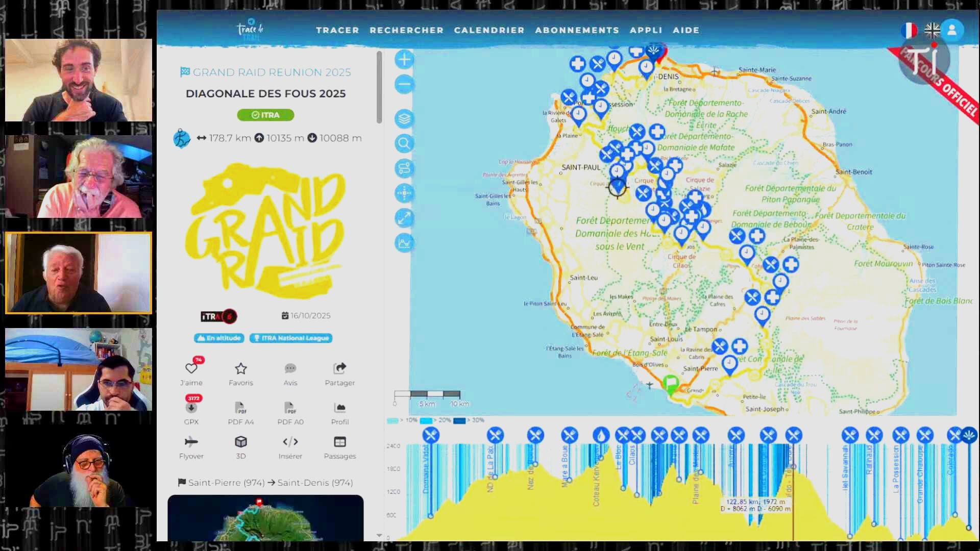Zoom out on the map

pos(404,84)
